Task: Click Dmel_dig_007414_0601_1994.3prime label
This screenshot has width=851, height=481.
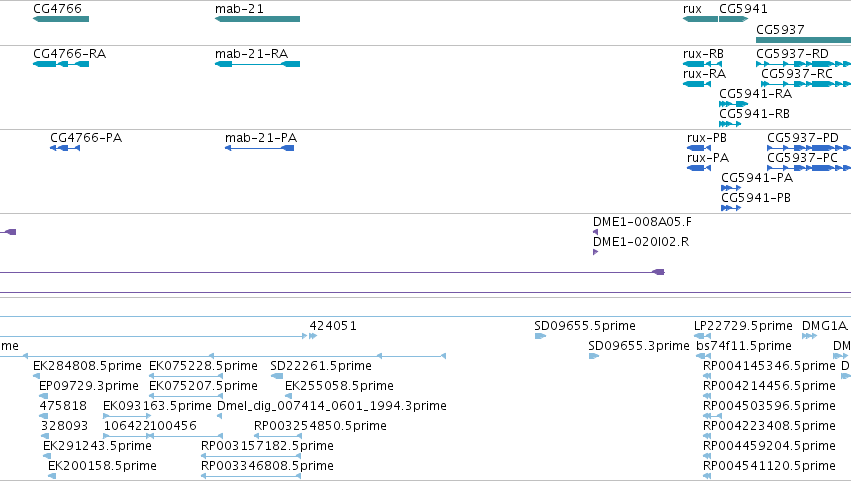Action: [x=332, y=406]
